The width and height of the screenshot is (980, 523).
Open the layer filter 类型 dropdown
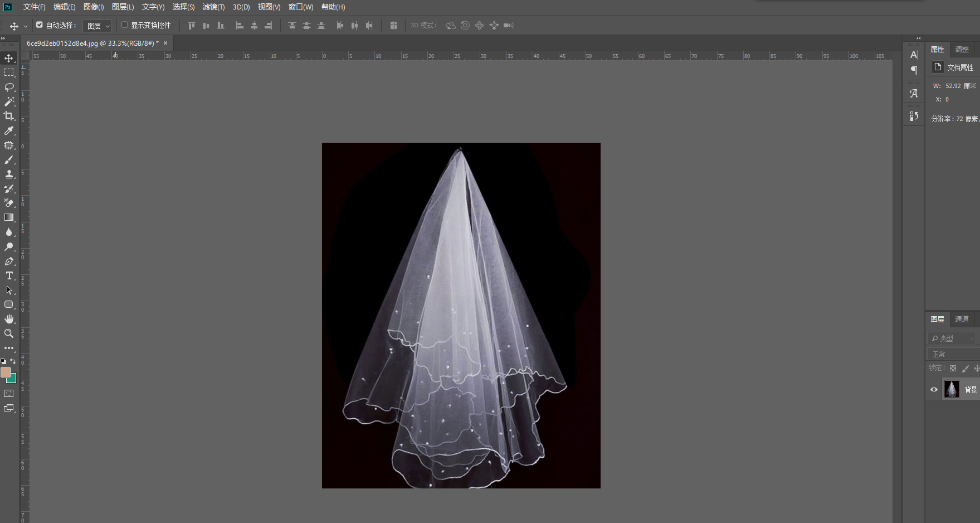953,338
